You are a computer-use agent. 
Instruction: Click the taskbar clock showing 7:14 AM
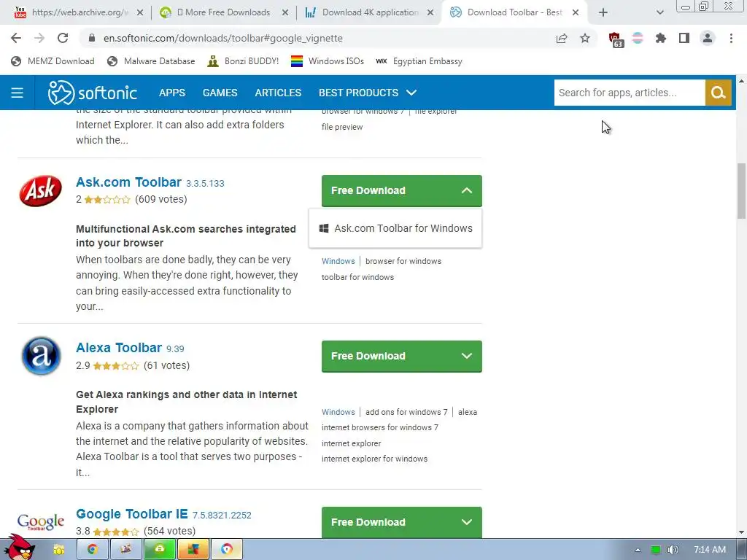coord(710,550)
